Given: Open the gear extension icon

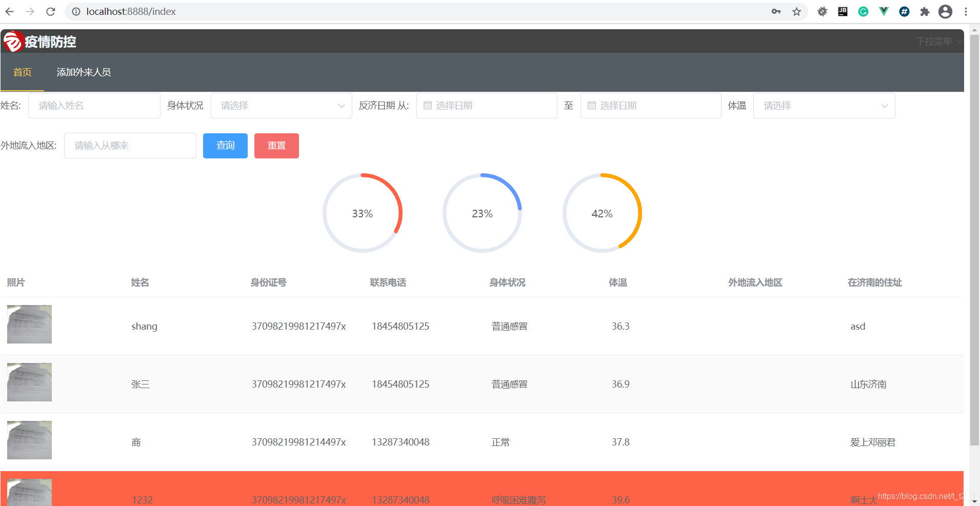Looking at the screenshot, I should pos(822,11).
